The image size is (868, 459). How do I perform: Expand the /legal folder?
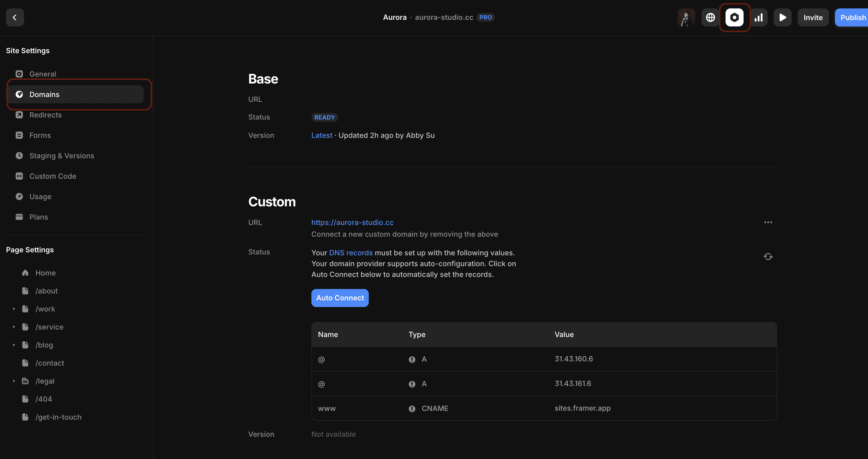(x=14, y=381)
